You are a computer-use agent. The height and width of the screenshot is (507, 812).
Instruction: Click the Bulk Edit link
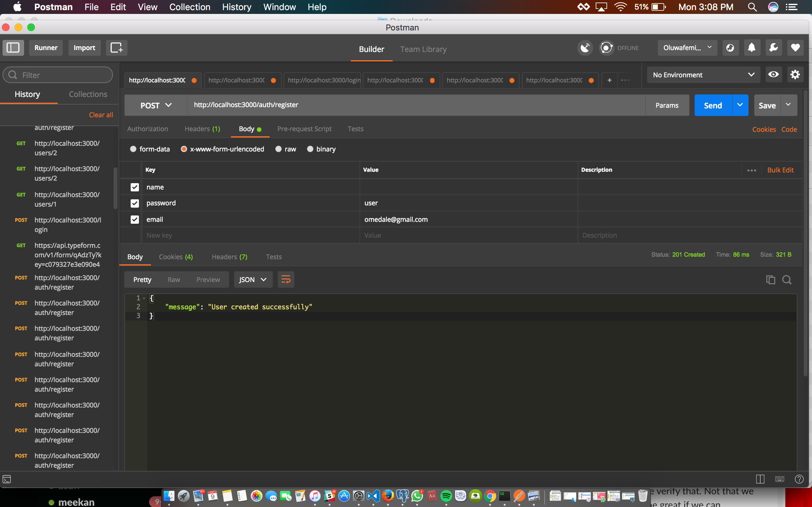[x=780, y=170]
